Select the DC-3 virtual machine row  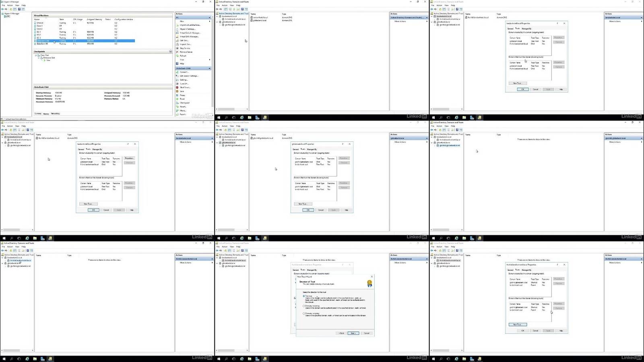84,38
